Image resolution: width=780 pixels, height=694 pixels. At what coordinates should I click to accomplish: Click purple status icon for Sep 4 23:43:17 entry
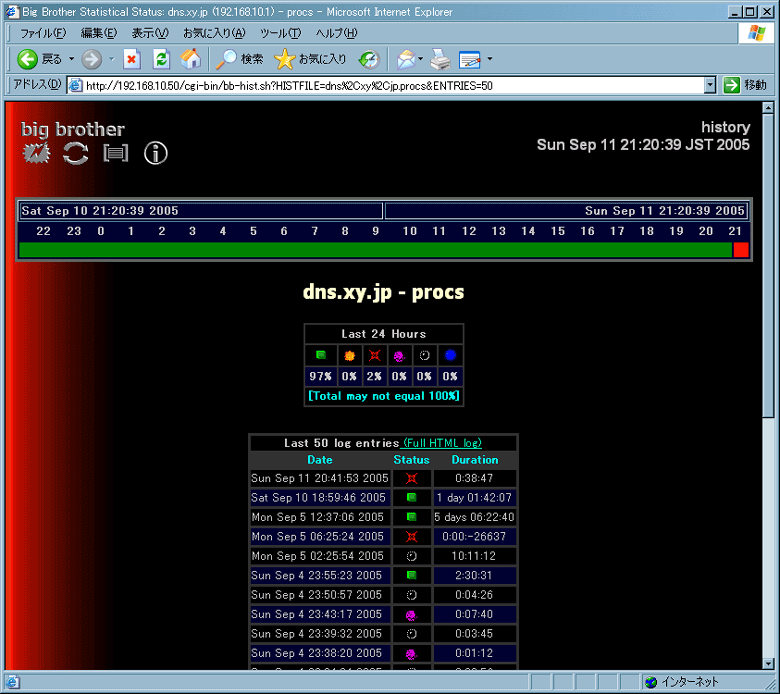[411, 615]
